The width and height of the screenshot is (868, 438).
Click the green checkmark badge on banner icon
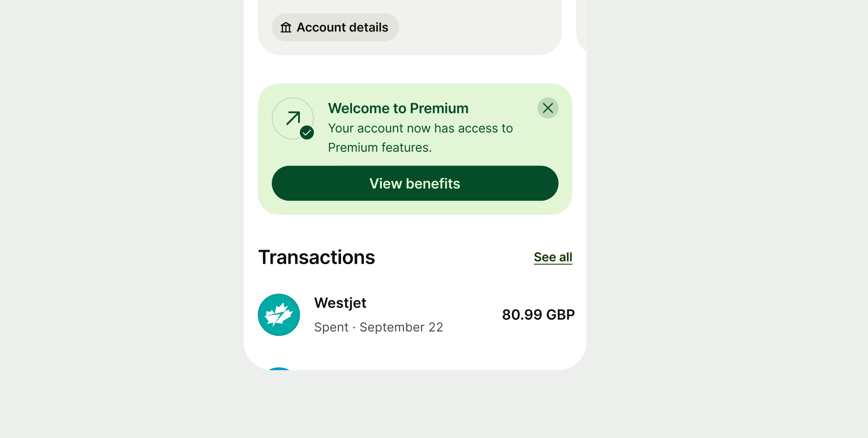pyautogui.click(x=307, y=132)
